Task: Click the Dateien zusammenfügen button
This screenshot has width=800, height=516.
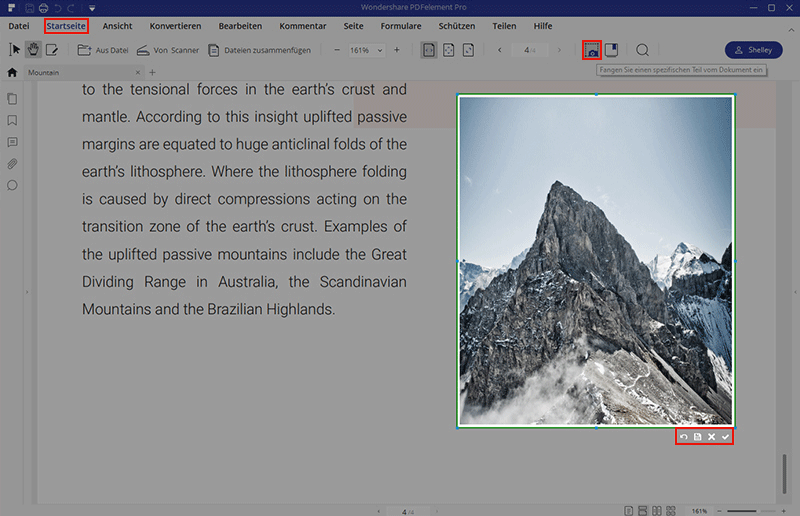Action: click(259, 50)
